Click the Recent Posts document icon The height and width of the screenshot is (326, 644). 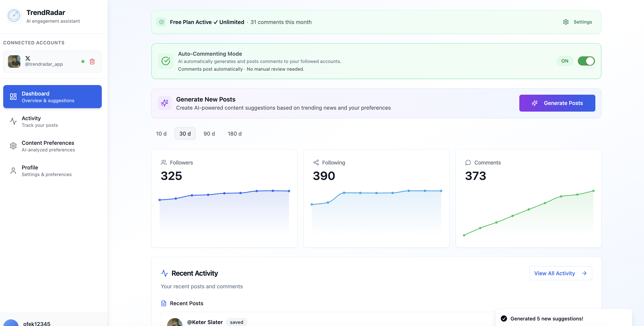point(164,303)
